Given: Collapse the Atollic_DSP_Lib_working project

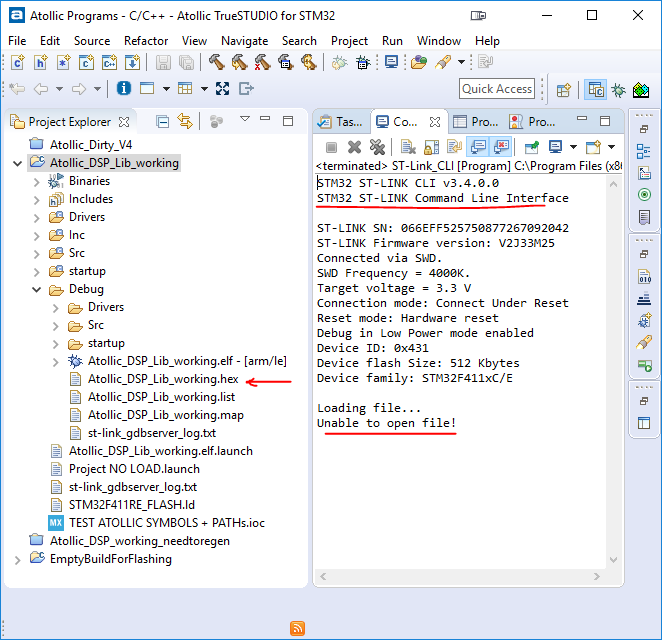Looking at the screenshot, I should tap(17, 163).
